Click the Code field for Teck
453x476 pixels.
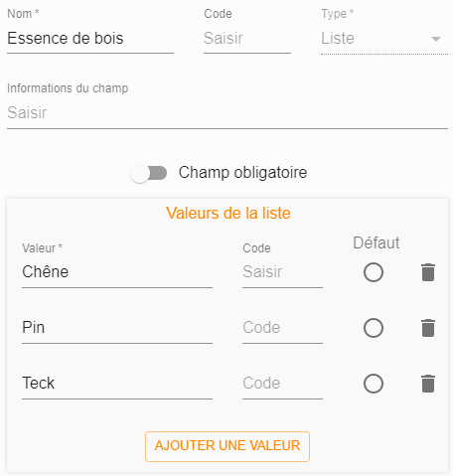pyautogui.click(x=282, y=384)
